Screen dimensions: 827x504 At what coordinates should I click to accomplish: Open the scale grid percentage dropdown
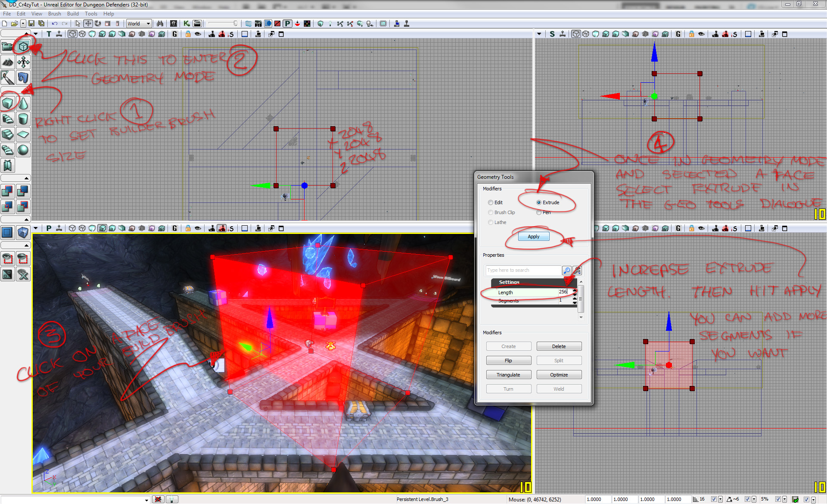click(785, 499)
